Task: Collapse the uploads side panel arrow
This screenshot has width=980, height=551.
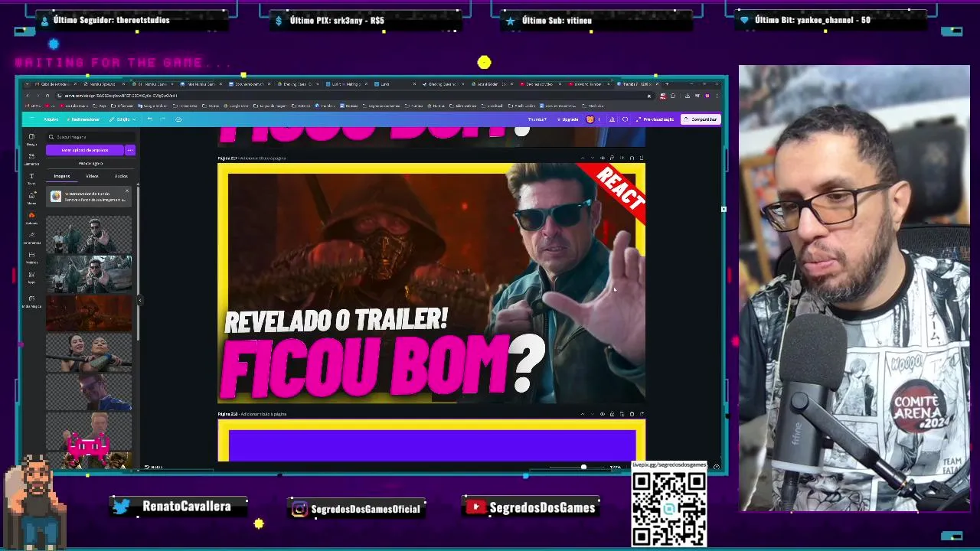Action: [139, 300]
